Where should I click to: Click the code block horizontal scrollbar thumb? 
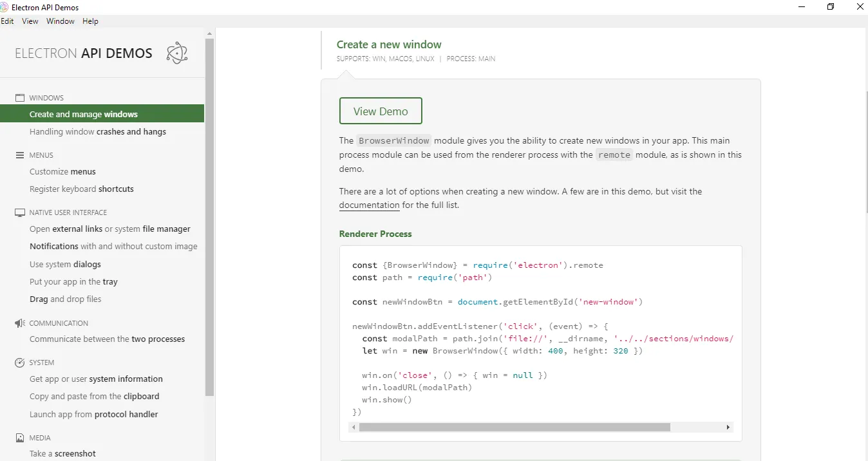tap(514, 427)
